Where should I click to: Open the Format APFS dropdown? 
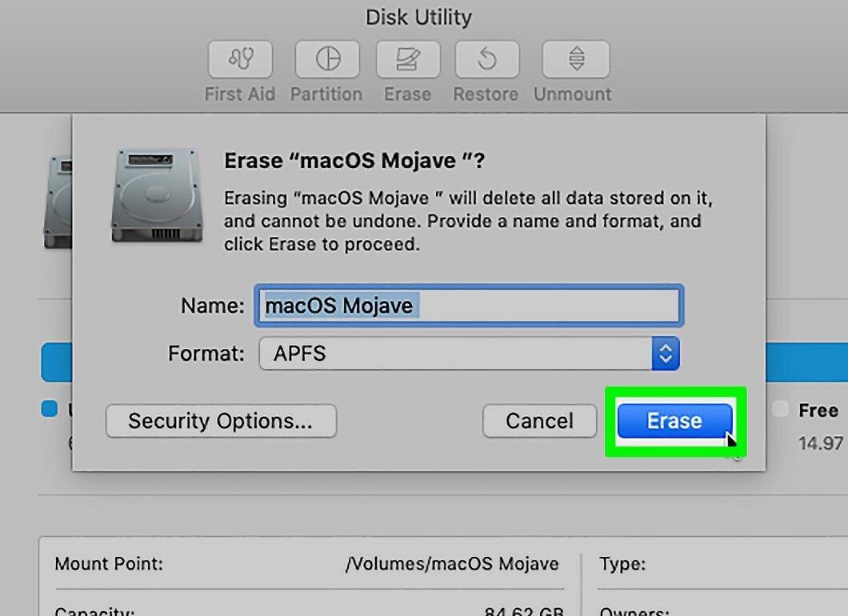469,354
